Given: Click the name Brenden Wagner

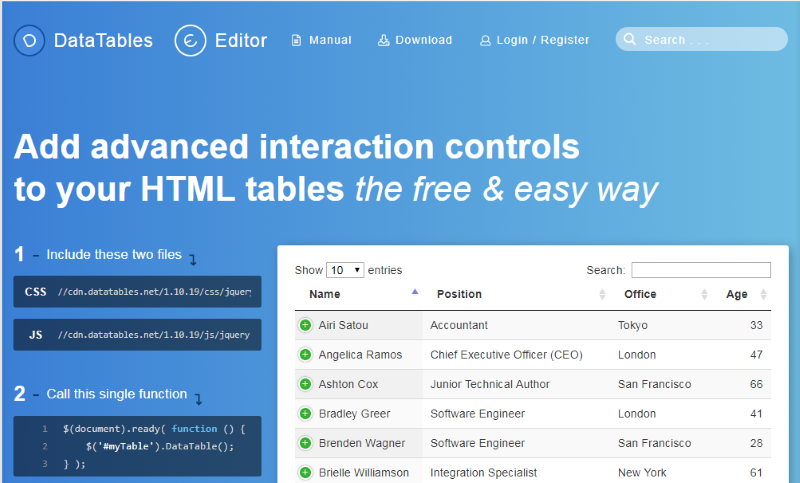Looking at the screenshot, I should click(362, 443).
